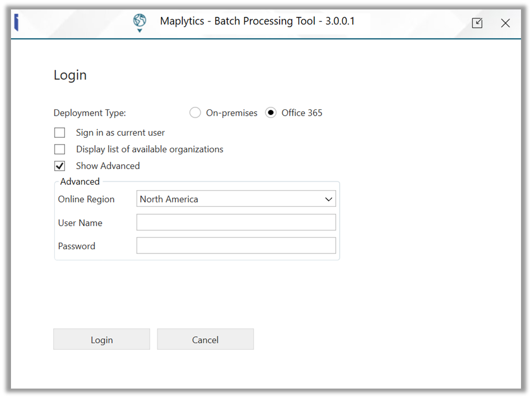Select the Office 365 deployment type
Screen dimensions: 532x398
tap(271, 113)
